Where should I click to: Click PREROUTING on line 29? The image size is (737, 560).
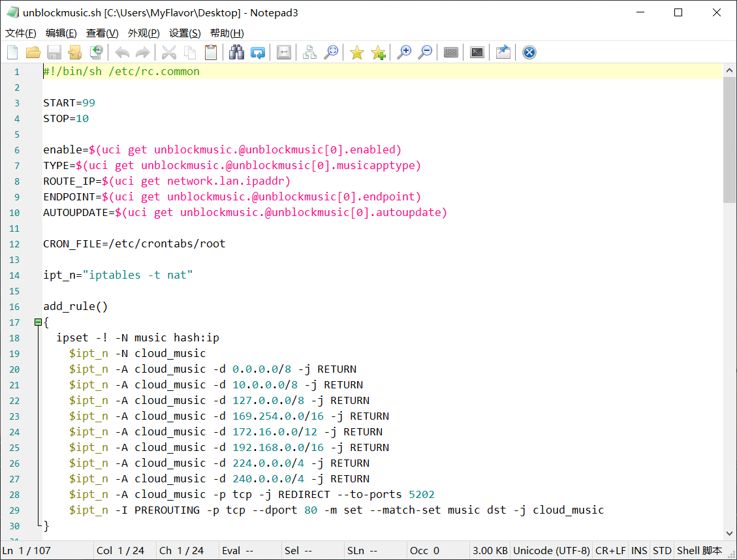point(167,510)
